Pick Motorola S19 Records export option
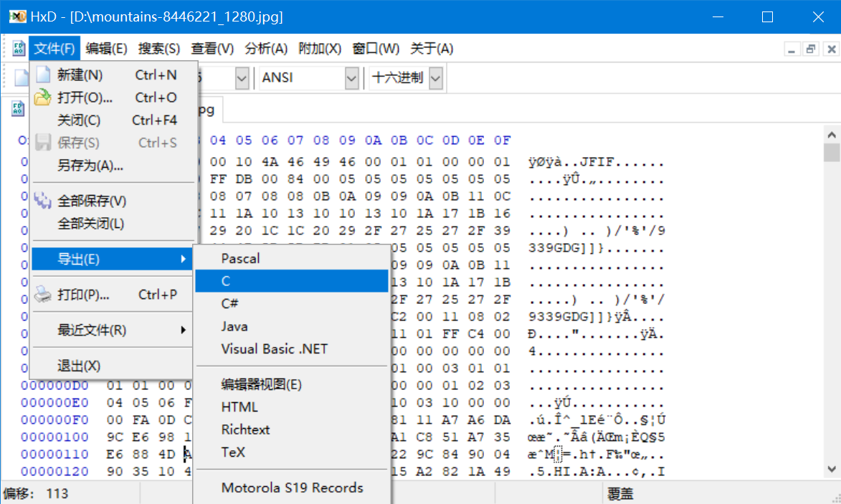The height and width of the screenshot is (504, 841). (x=292, y=488)
